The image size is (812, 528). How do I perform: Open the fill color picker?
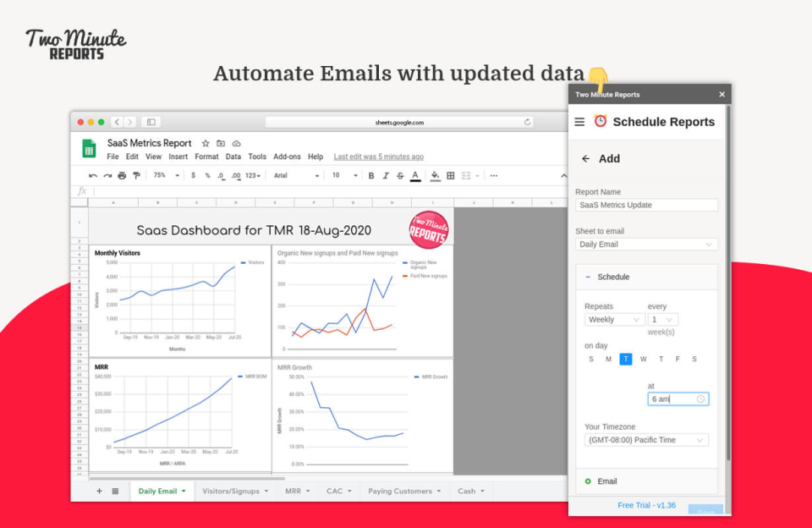[435, 176]
